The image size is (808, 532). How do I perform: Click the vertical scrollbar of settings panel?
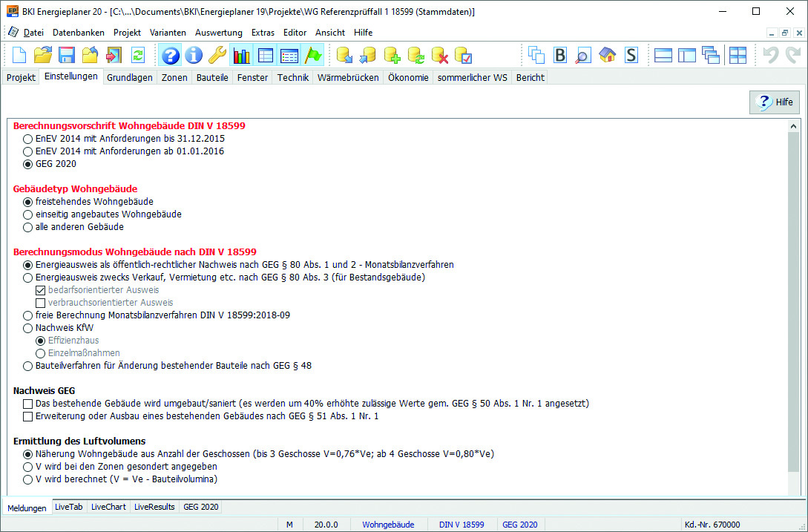[x=795, y=297]
